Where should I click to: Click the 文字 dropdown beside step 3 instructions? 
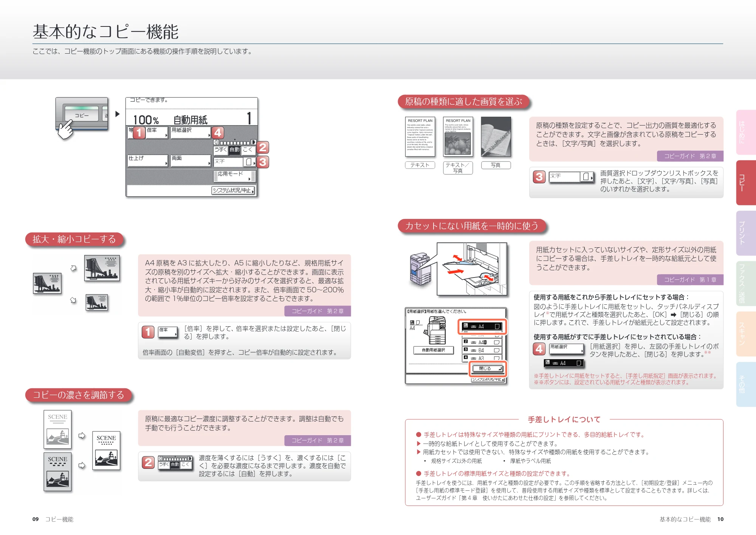[572, 177]
